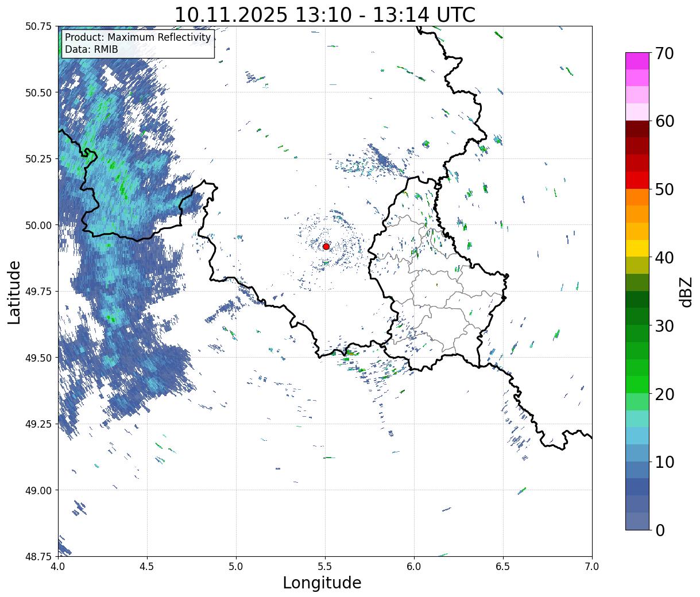
Task: Pick the pale pink colorbar segment above 60
Action: coord(637,112)
